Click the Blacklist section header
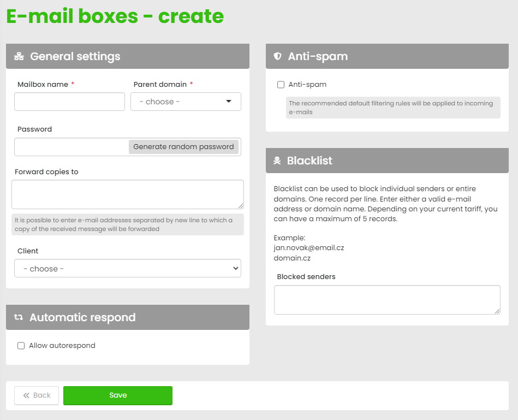This screenshot has height=420, width=518. 387,161
